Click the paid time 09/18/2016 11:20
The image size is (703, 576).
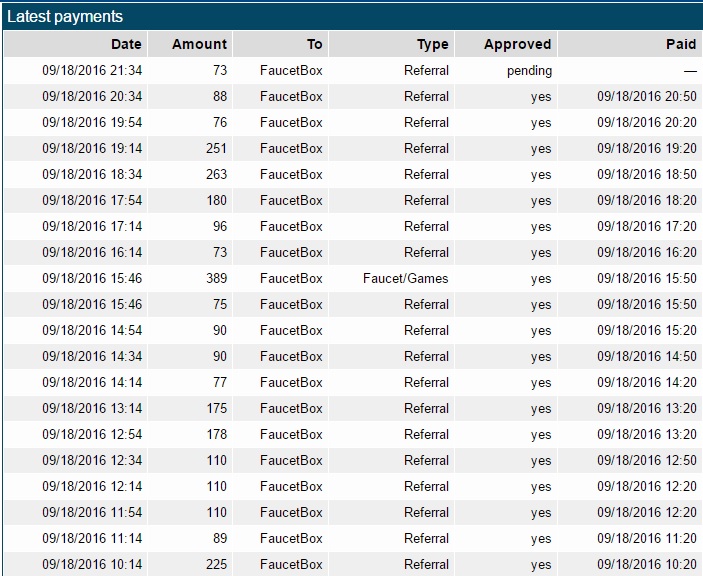(x=647, y=538)
